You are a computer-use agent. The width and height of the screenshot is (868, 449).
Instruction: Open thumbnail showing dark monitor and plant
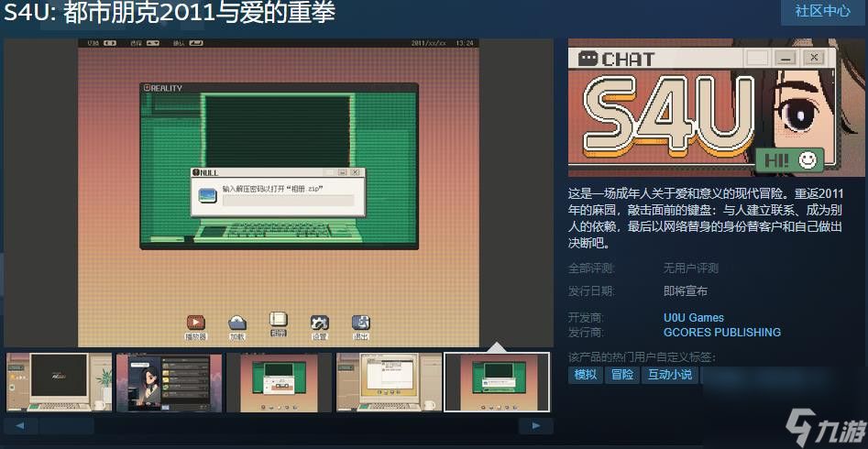pyautogui.click(x=60, y=382)
